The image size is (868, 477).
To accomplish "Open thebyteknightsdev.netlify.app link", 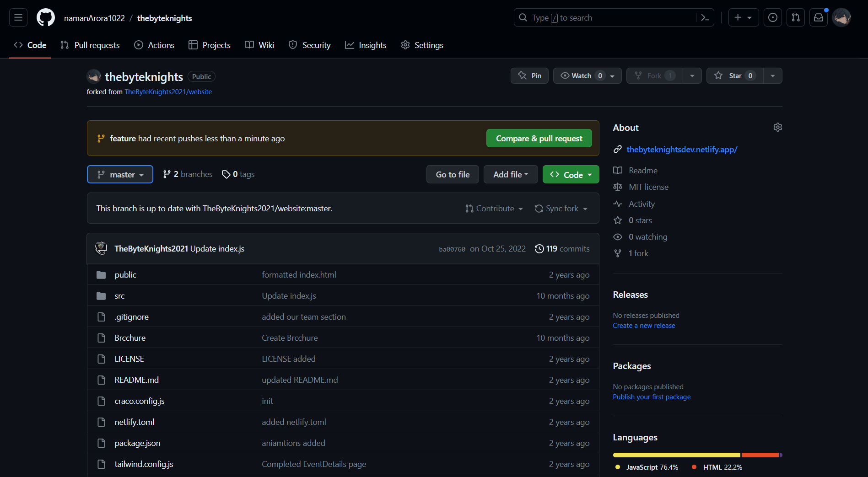I will (682, 149).
